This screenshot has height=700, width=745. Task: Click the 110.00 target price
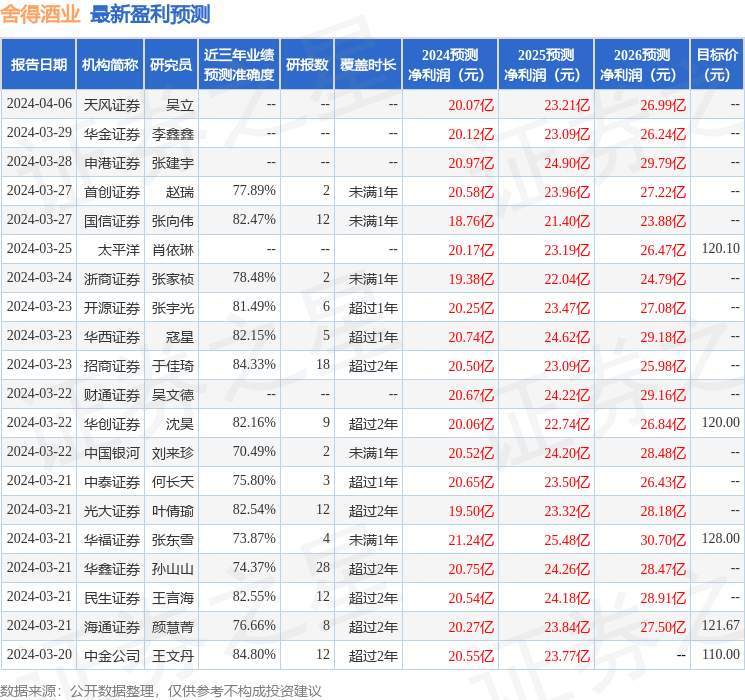tap(721, 654)
